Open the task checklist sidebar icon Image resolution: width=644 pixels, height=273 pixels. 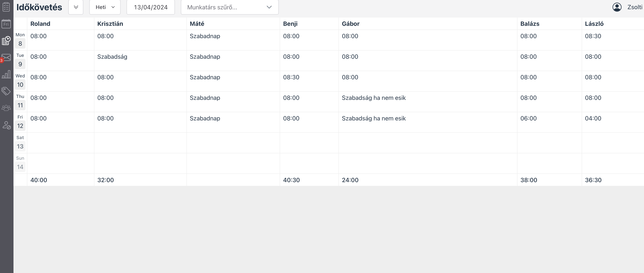pos(6,7)
